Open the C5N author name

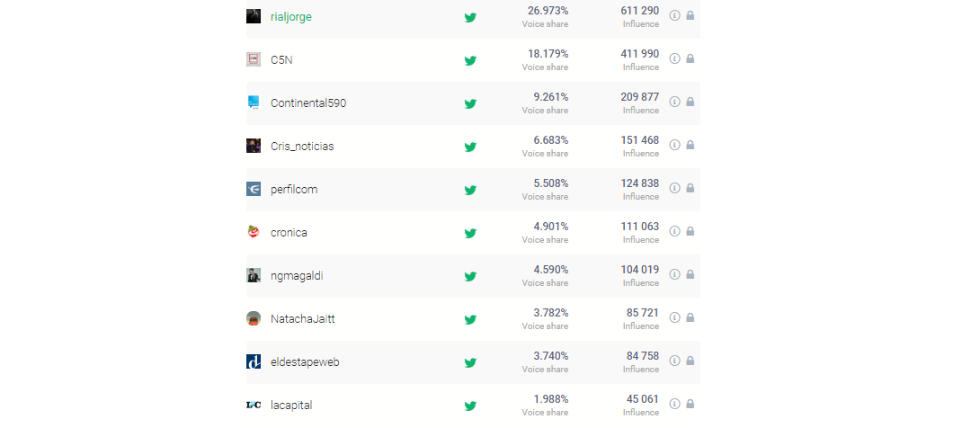click(281, 59)
